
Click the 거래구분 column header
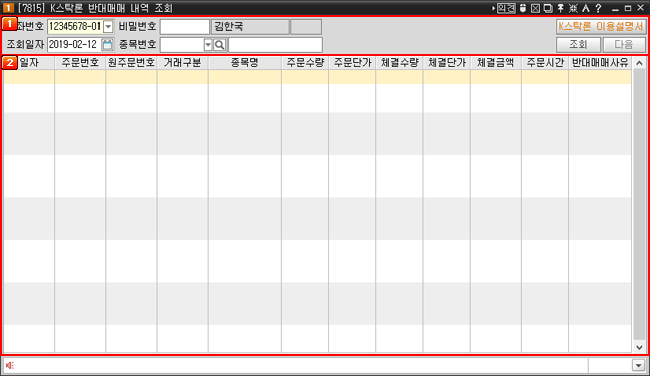[182, 63]
